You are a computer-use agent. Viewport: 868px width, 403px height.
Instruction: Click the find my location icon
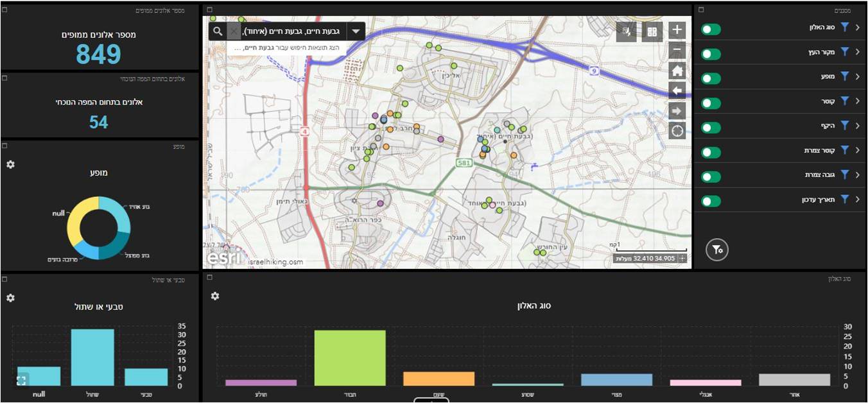coord(677,130)
